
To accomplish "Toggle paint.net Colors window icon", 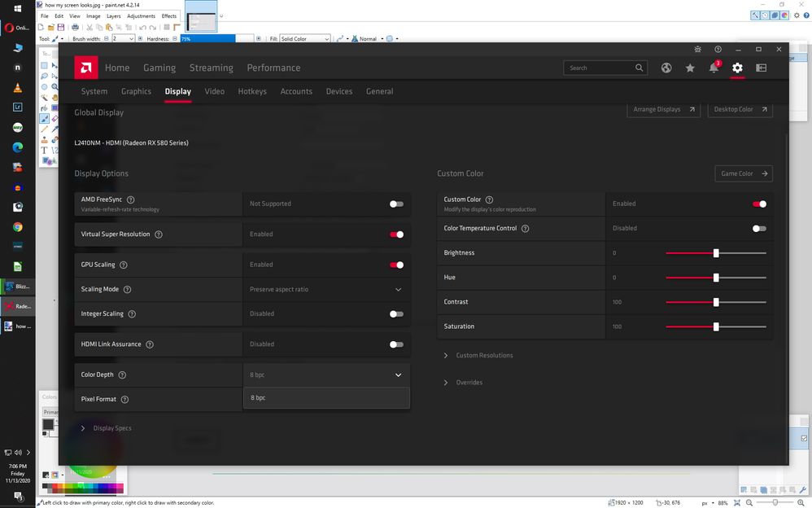I will point(784,15).
